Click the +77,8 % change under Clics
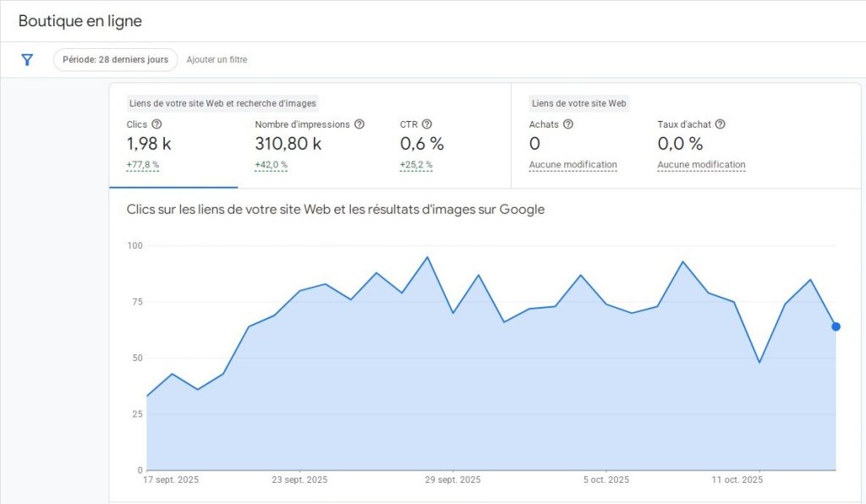The height and width of the screenshot is (504, 866). 143,165
